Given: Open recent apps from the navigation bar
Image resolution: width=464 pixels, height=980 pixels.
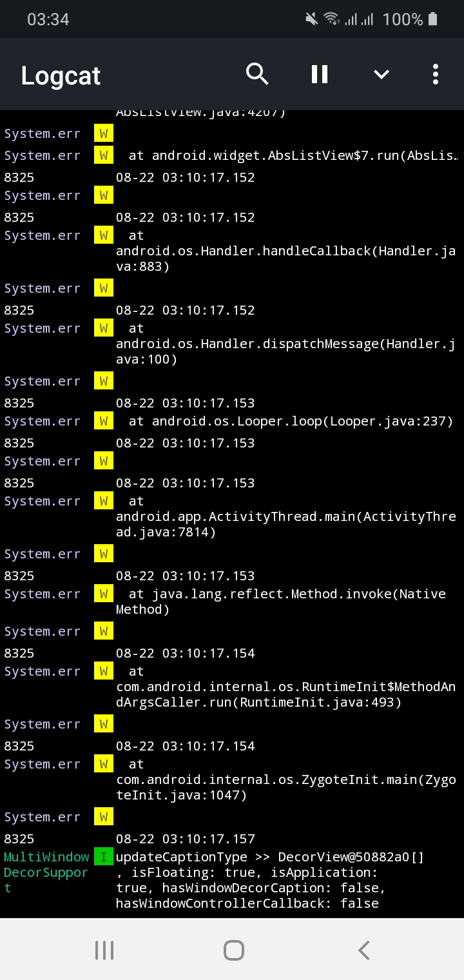Looking at the screenshot, I should tap(104, 949).
